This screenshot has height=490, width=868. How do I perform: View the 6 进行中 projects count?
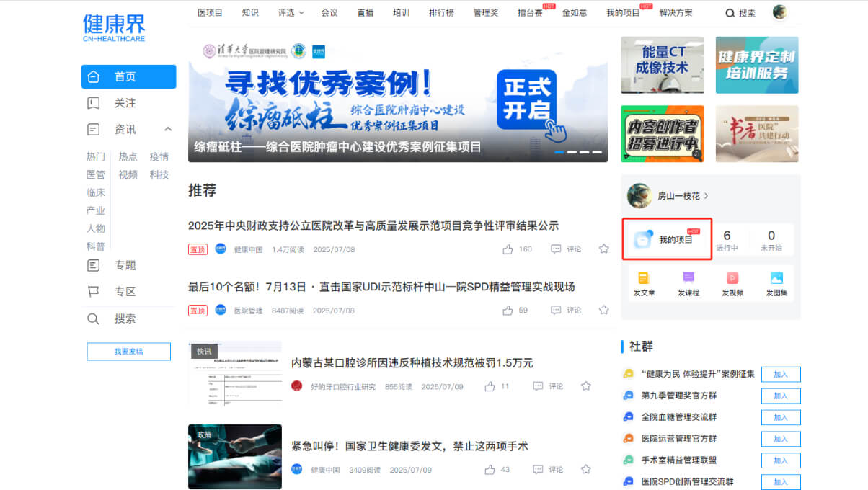(727, 240)
